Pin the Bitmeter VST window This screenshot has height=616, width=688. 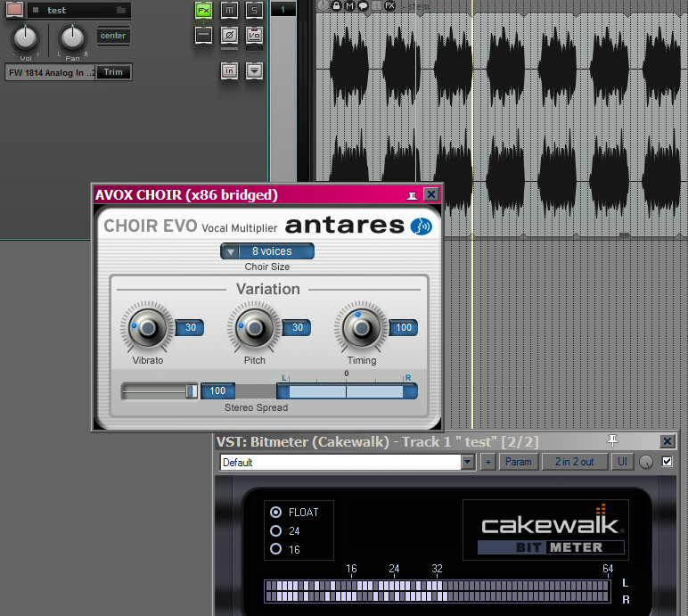(x=612, y=440)
